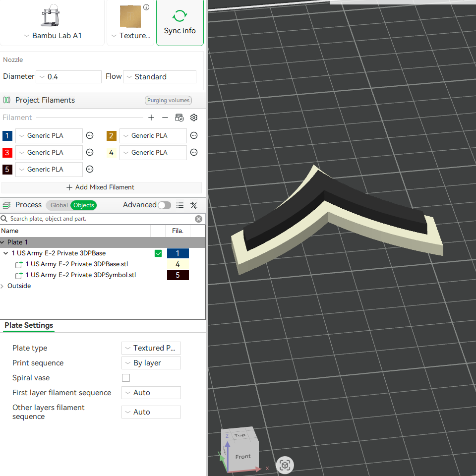This screenshot has height=476, width=476.
Task: Collapse the Plate 1 tree row
Action: [2, 242]
